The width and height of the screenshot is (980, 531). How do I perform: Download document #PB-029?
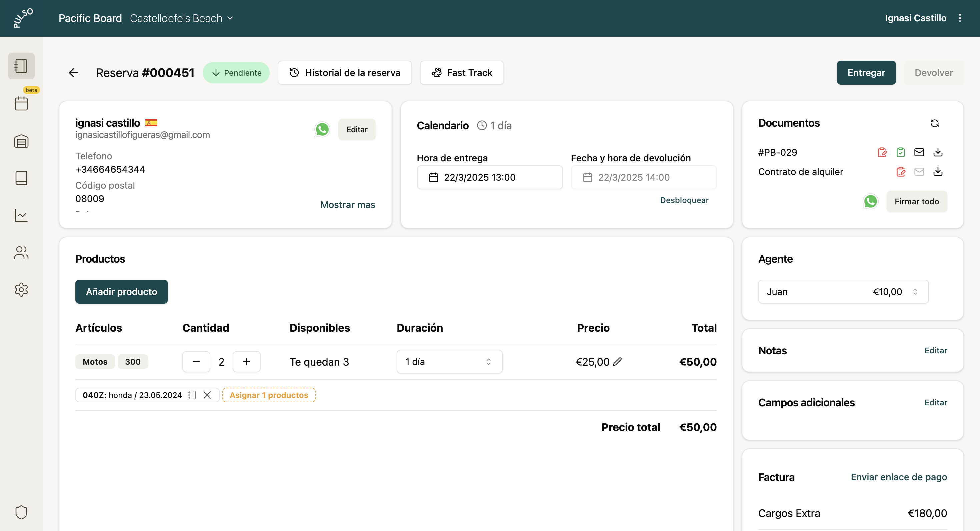(938, 152)
